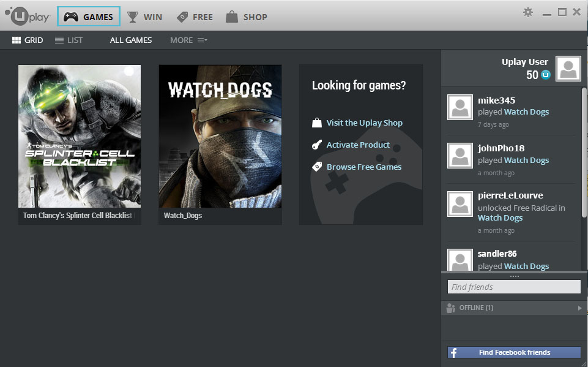Click the feed panel resize handle dots
The image size is (588, 367).
(x=515, y=276)
